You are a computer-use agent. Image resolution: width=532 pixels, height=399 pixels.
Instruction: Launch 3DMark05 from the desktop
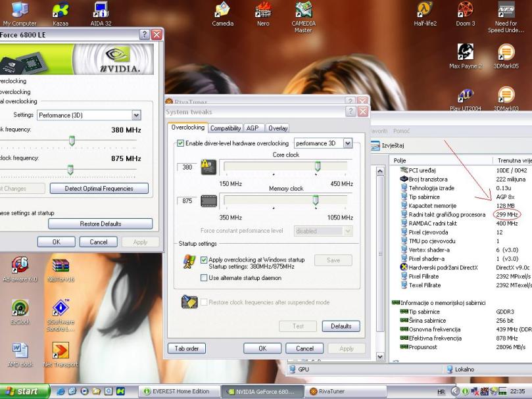click(x=506, y=53)
